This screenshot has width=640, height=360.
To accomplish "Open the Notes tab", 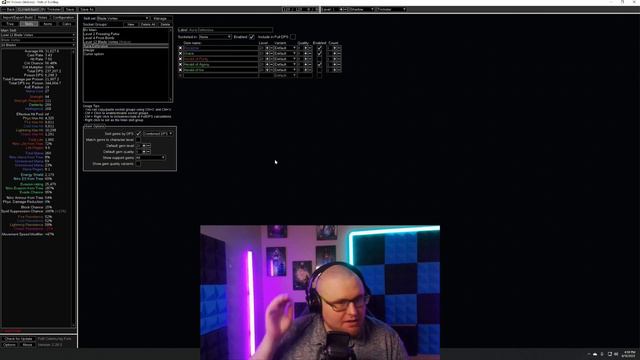I will pos(42,18).
